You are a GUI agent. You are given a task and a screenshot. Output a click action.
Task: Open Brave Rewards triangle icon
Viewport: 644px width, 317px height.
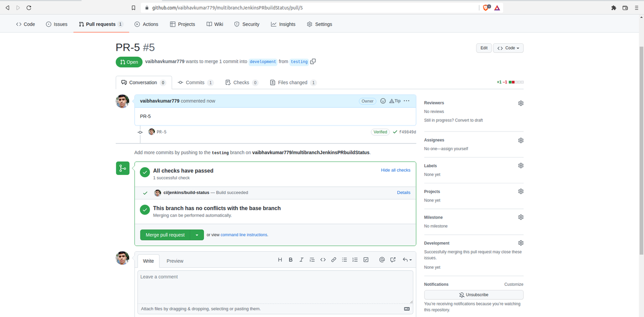pyautogui.click(x=497, y=8)
